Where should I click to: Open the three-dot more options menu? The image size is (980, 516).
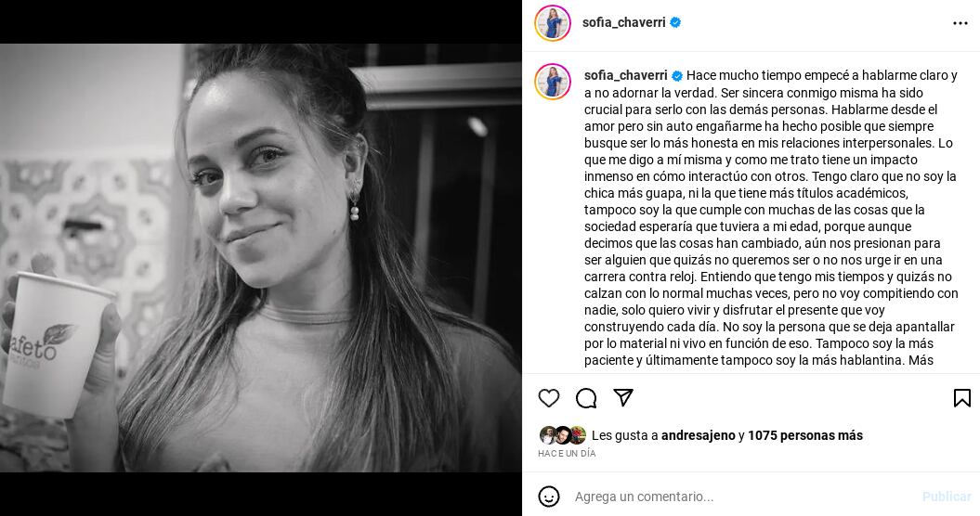[x=960, y=23]
